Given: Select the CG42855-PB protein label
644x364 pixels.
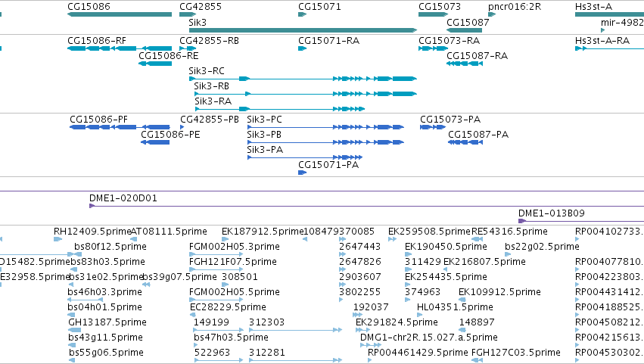Looking at the screenshot, I should pyautogui.click(x=210, y=120).
